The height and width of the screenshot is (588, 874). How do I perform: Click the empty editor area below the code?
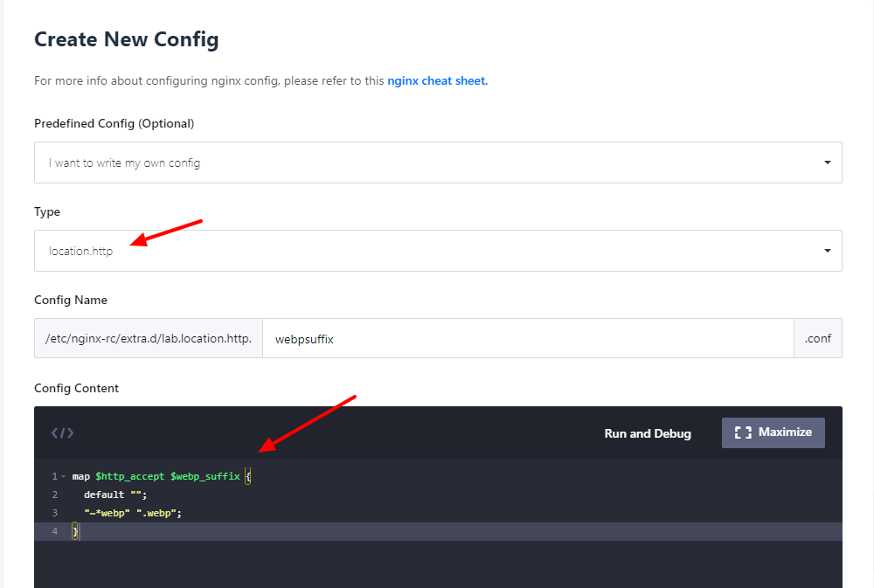438,564
